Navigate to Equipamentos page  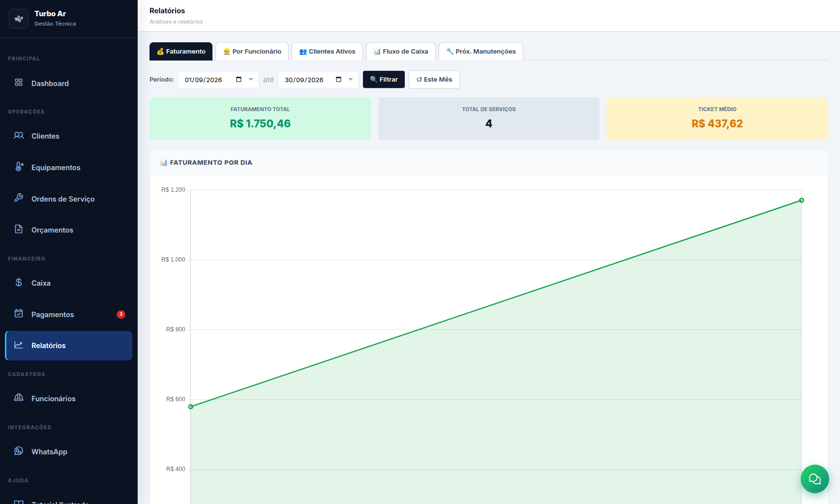68,167
